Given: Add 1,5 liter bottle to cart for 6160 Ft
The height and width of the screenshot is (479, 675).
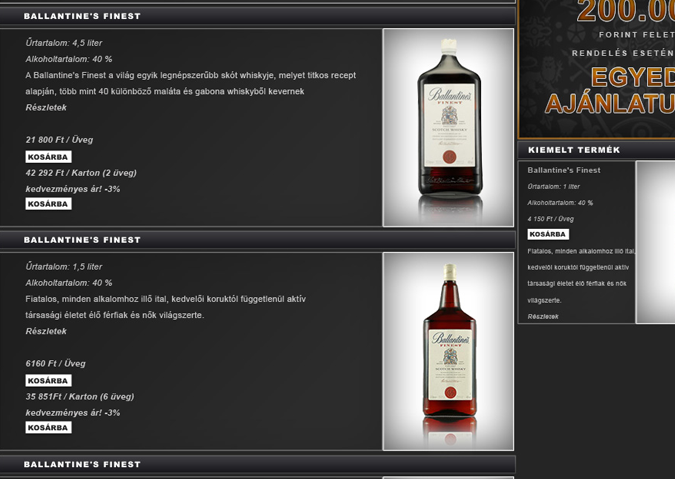Looking at the screenshot, I should (x=48, y=380).
